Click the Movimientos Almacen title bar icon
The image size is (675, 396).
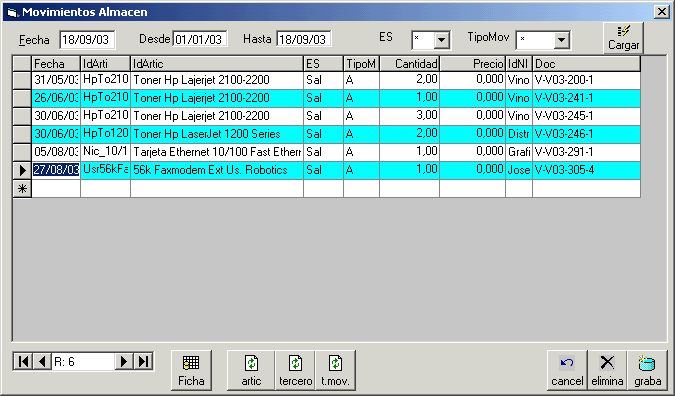pos(12,12)
